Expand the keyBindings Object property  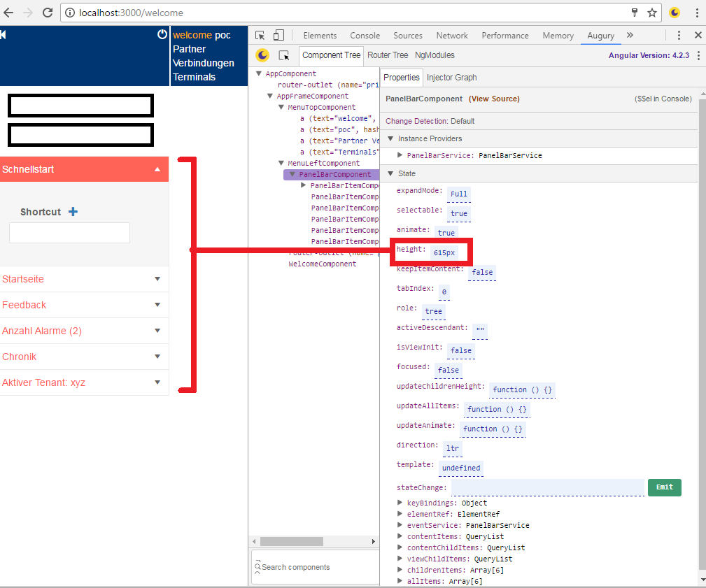tap(400, 503)
